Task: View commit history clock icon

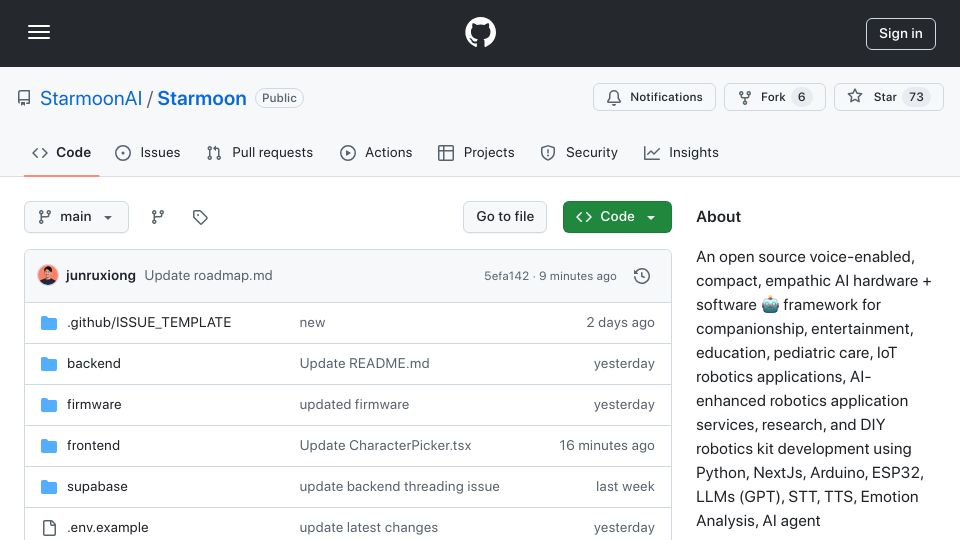Action: pos(642,276)
